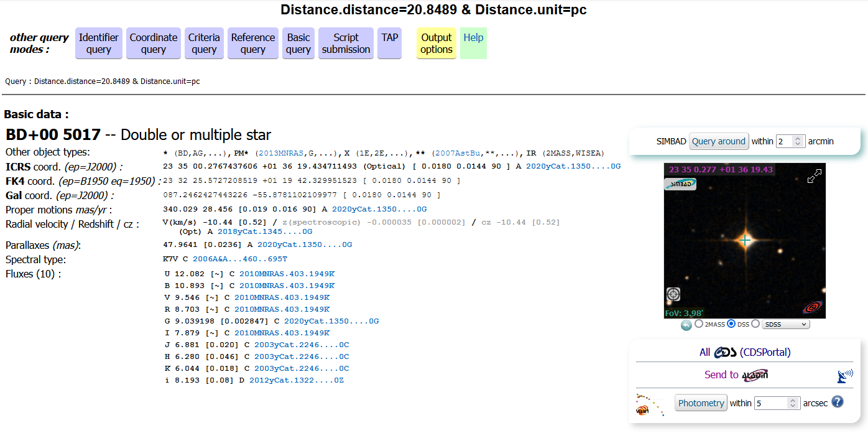
Task: Open H flux reference 2003yCat.2246....0C
Action: coord(302,356)
